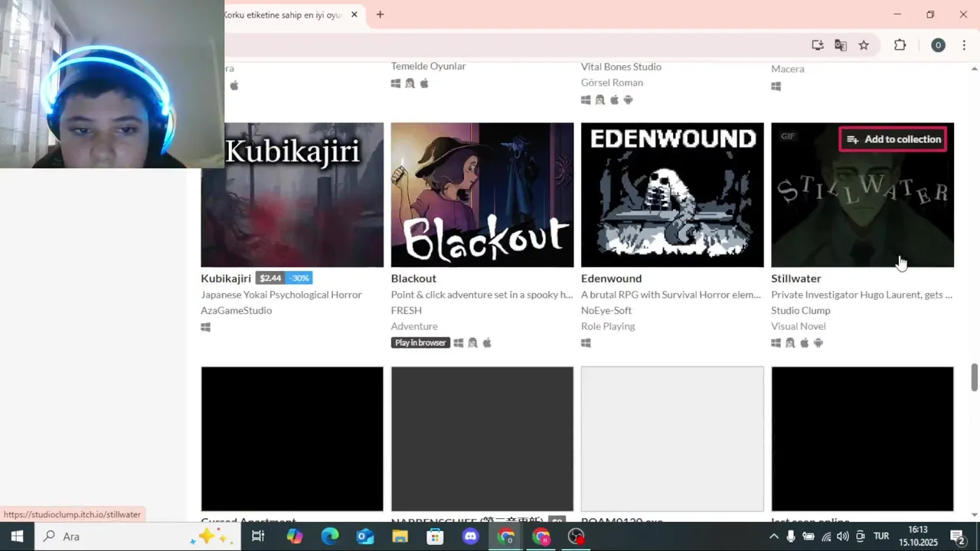Click the Play in browser badge for Blackout
This screenshot has width=980, height=551.
(x=420, y=343)
